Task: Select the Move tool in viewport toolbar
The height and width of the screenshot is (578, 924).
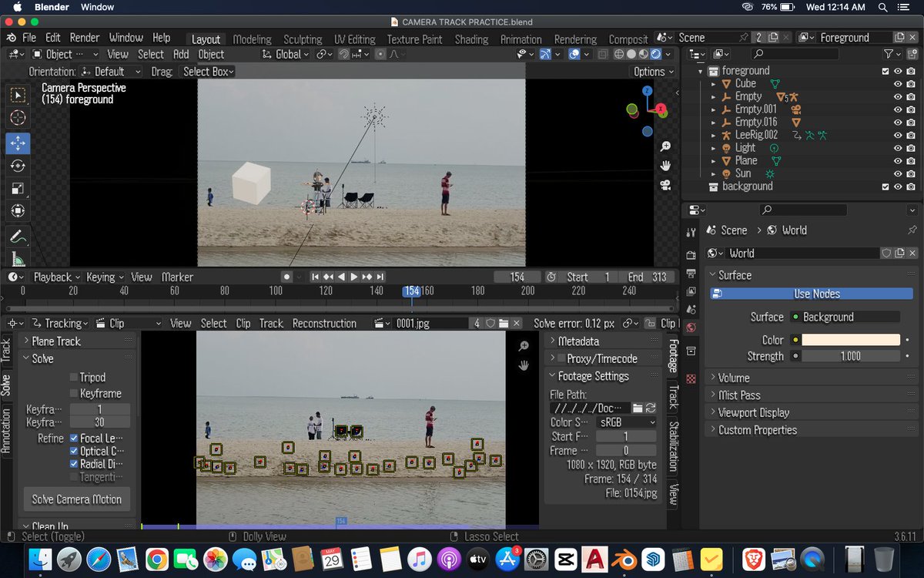Action: click(18, 143)
